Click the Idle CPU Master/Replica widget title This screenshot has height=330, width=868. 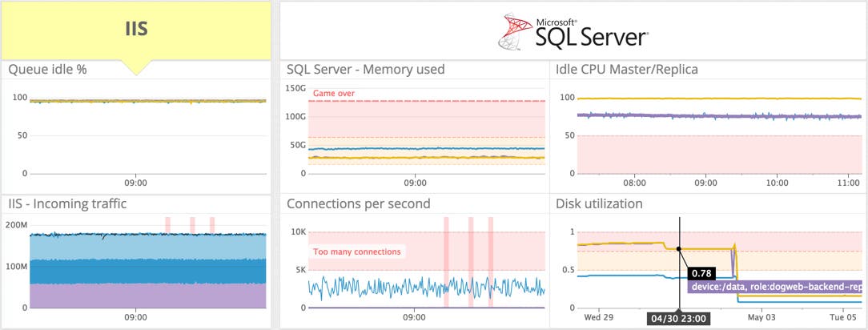click(x=626, y=70)
